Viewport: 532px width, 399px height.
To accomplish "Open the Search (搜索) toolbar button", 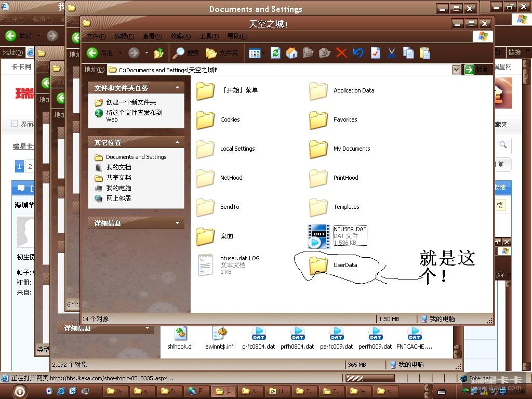I will [186, 53].
